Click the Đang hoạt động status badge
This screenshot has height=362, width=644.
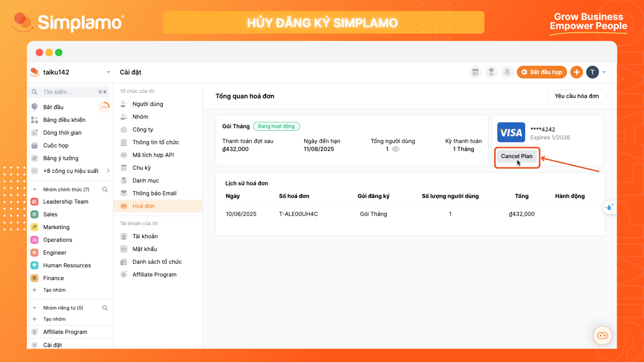(x=276, y=126)
